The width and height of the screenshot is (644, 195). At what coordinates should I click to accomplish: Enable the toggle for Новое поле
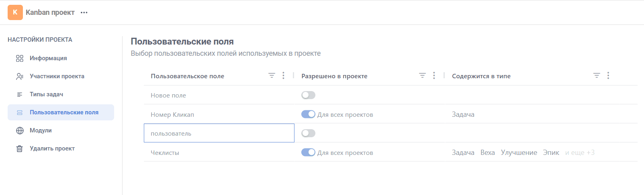(x=308, y=95)
